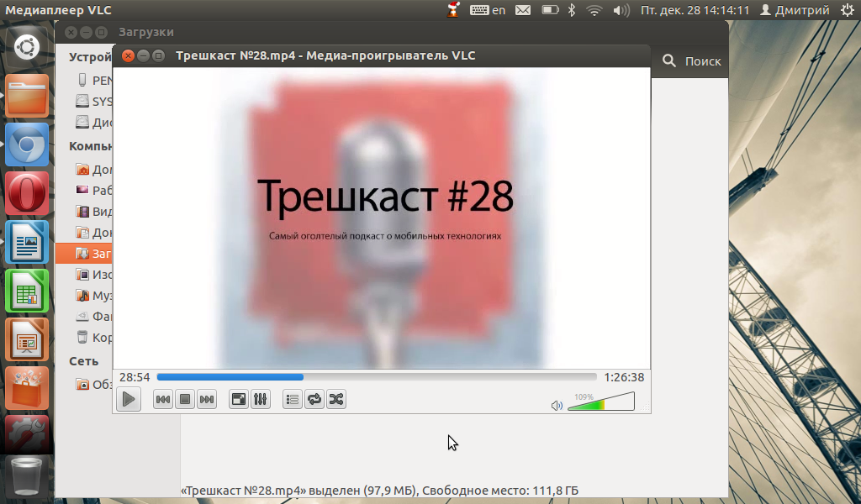Launch LibreOffice Writer from the dock
This screenshot has height=504, width=861.
coord(27,242)
